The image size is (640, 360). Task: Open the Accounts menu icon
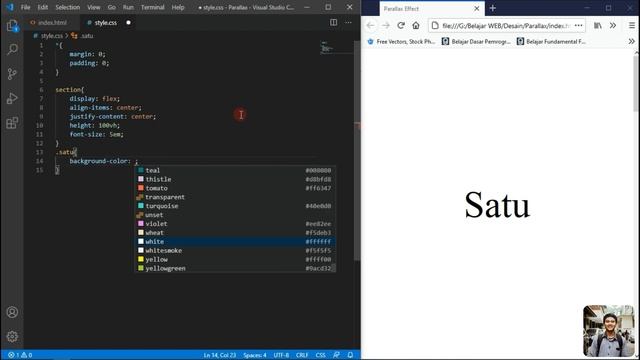point(12,312)
